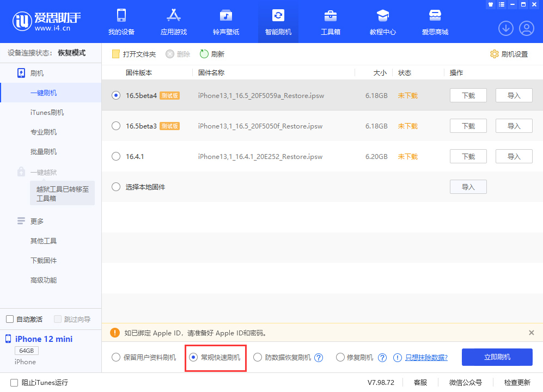
Task: Switch to the 智能刷机 tab
Action: pos(278,22)
